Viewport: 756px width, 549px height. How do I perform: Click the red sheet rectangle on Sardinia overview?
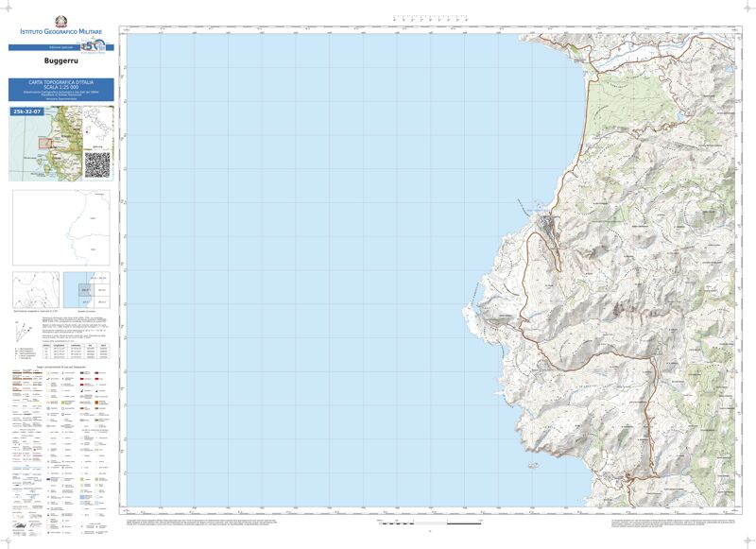click(x=44, y=143)
